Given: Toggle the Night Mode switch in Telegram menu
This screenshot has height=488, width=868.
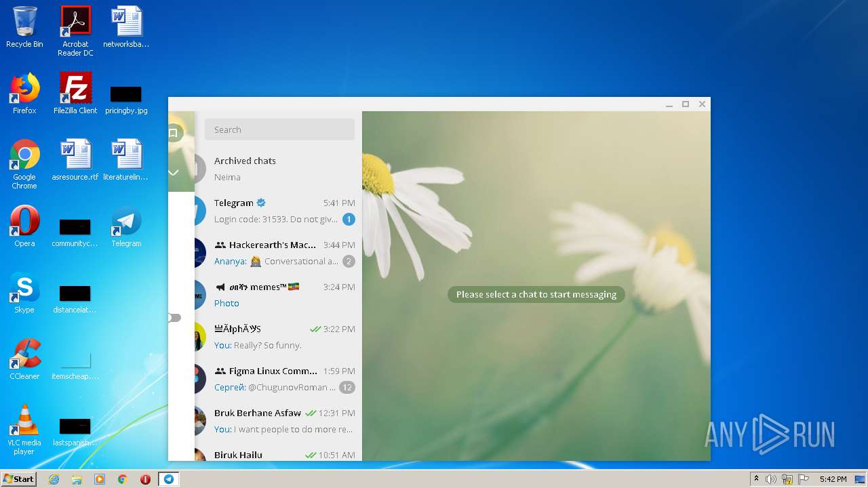Looking at the screenshot, I should [174, 317].
